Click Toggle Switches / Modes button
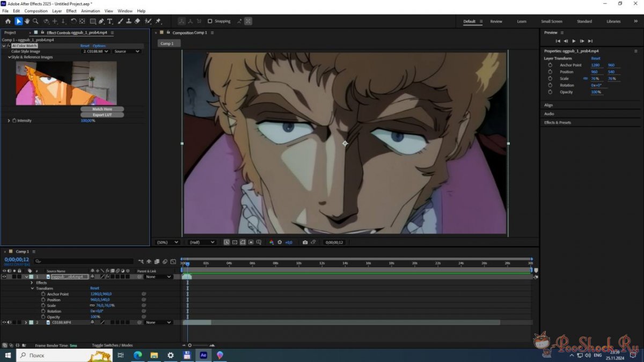 click(x=112, y=345)
